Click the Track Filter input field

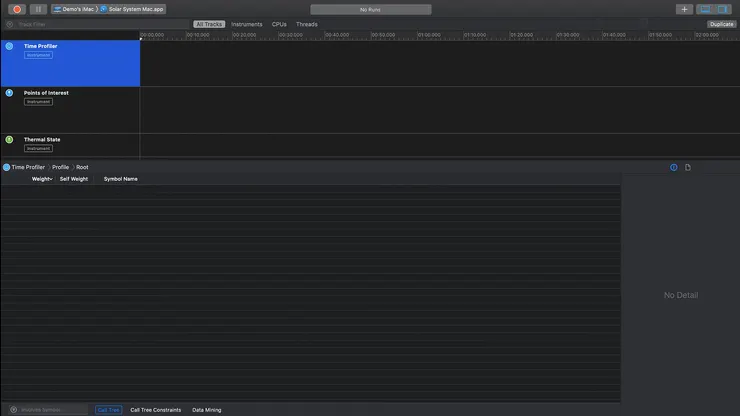click(x=101, y=24)
